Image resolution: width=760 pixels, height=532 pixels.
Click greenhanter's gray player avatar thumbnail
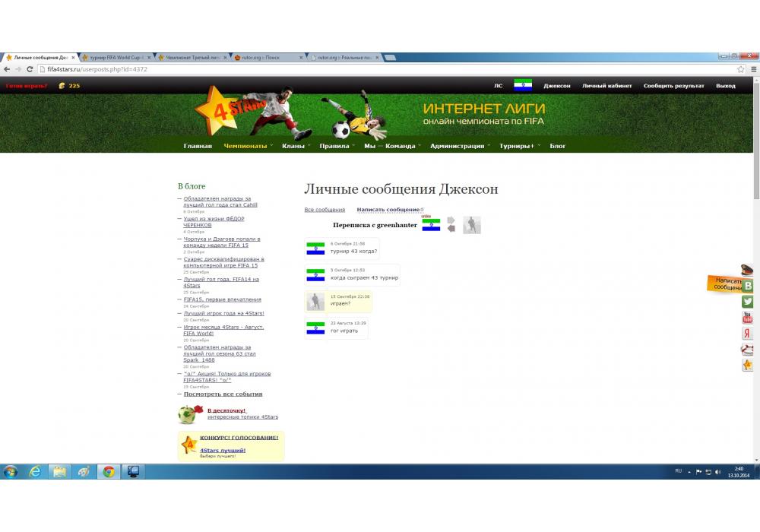(472, 225)
